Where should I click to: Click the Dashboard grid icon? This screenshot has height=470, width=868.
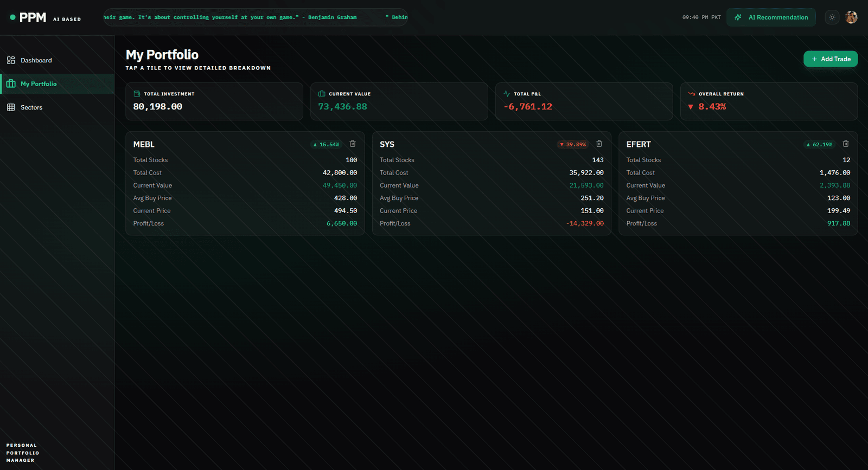click(x=11, y=60)
